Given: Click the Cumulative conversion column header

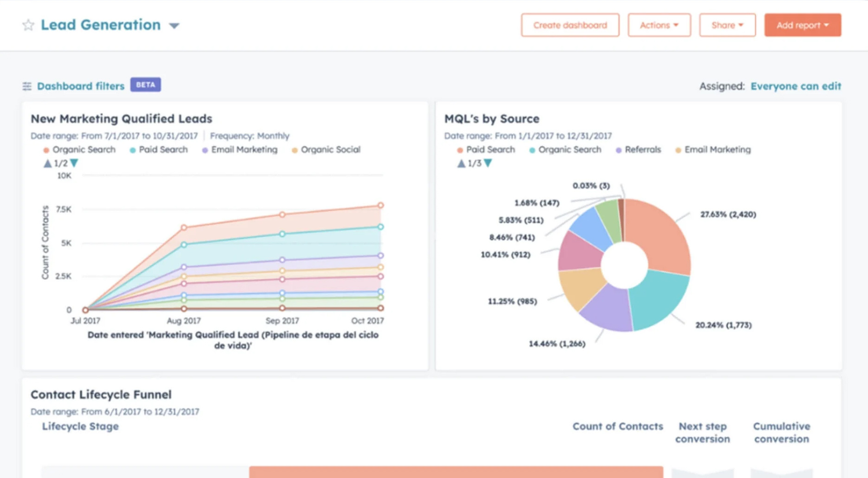Looking at the screenshot, I should (x=782, y=433).
